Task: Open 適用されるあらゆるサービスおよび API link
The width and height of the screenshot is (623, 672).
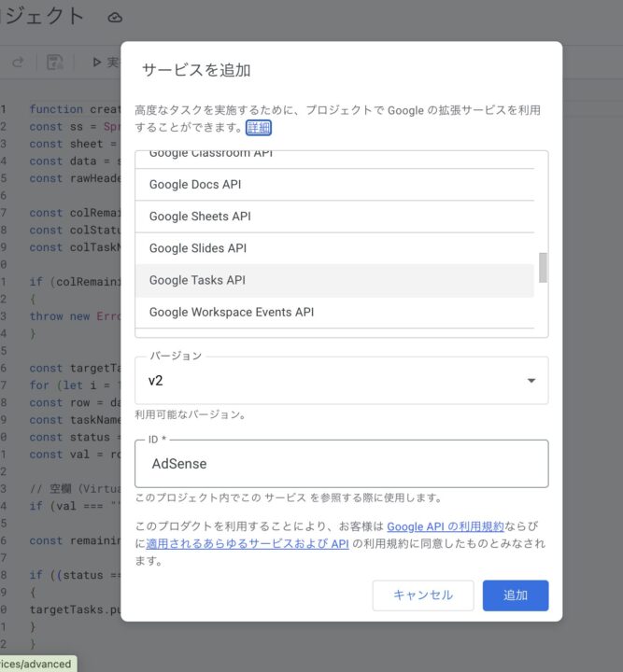Action: [x=248, y=544]
